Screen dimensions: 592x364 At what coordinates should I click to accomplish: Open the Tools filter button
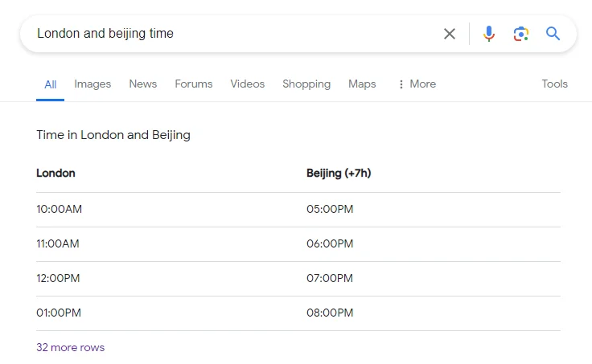[554, 84]
